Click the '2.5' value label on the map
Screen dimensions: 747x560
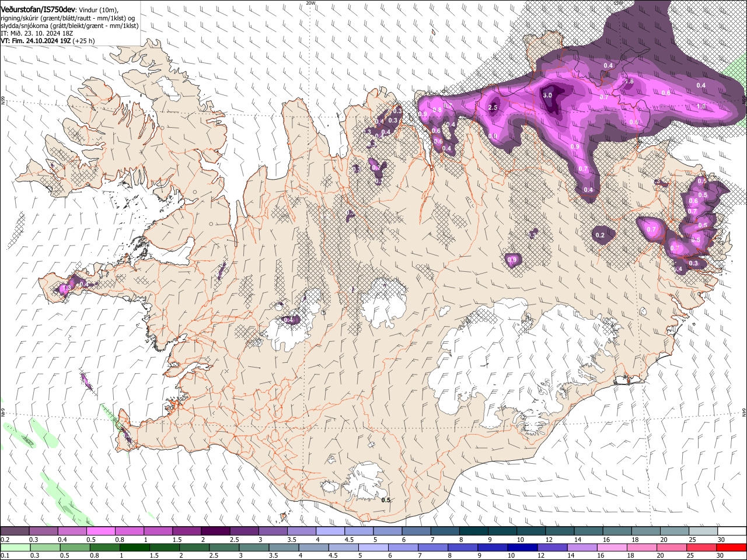click(x=493, y=108)
